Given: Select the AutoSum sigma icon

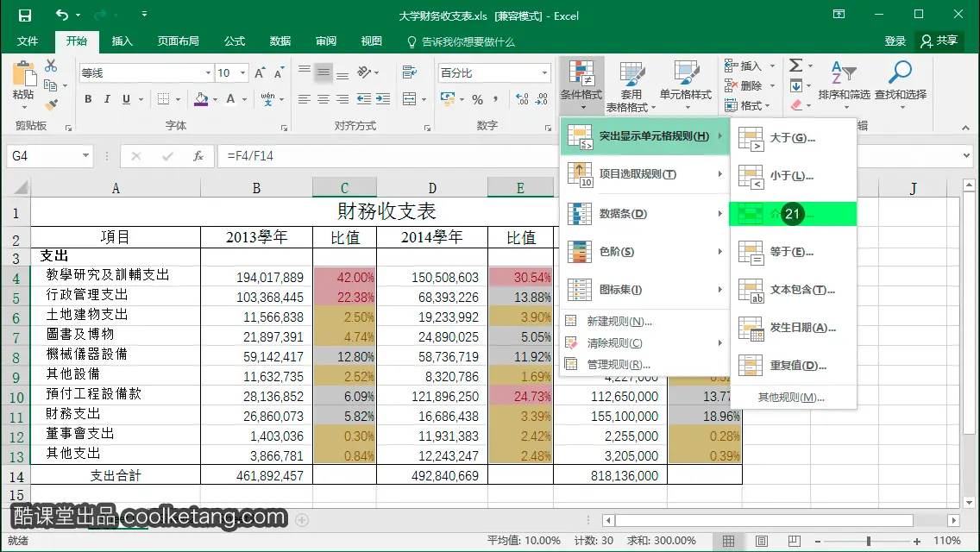Looking at the screenshot, I should pyautogui.click(x=795, y=66).
